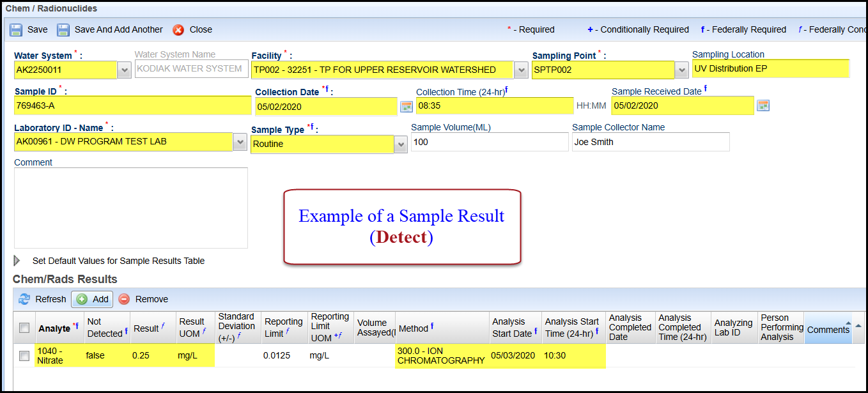The width and height of the screenshot is (868, 393).
Task: Click into the Comment text area
Action: [x=130, y=208]
